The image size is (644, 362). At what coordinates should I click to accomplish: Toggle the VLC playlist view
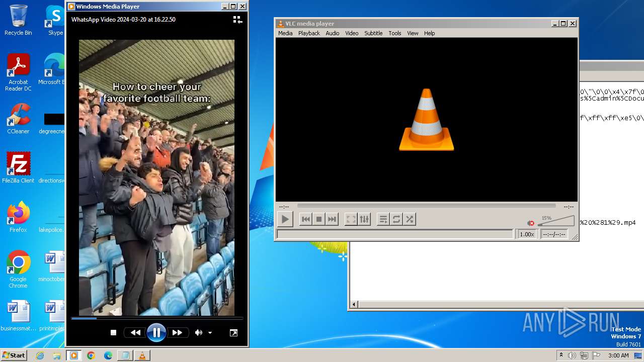pos(383,219)
